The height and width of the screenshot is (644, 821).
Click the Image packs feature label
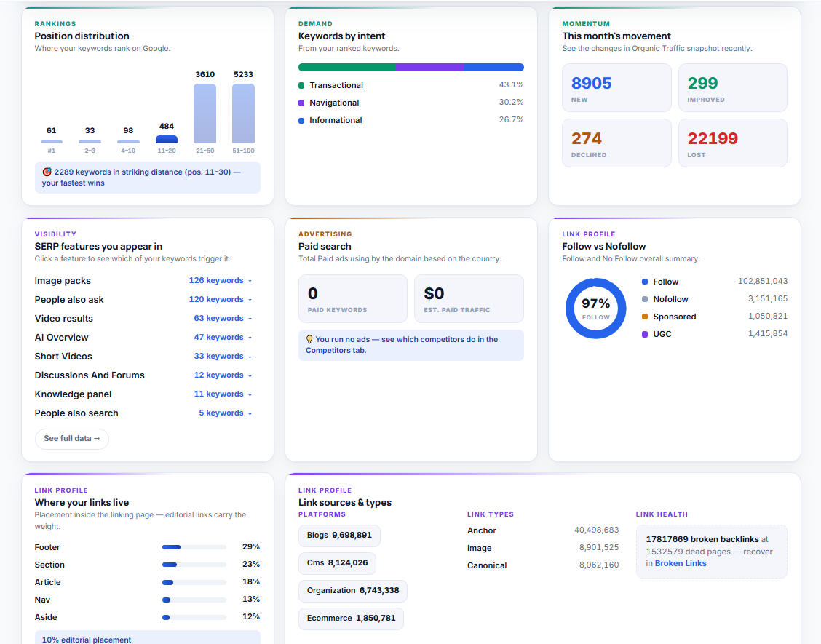(x=63, y=281)
